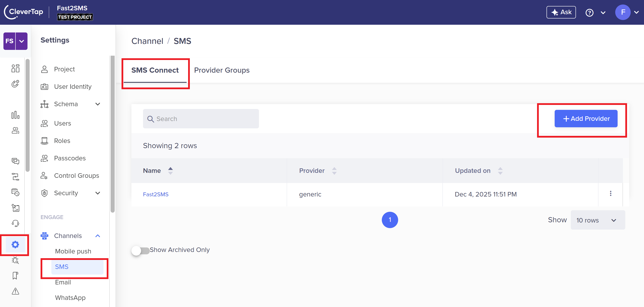644x307 pixels.
Task: Click the headset support icon
Action: [15, 223]
